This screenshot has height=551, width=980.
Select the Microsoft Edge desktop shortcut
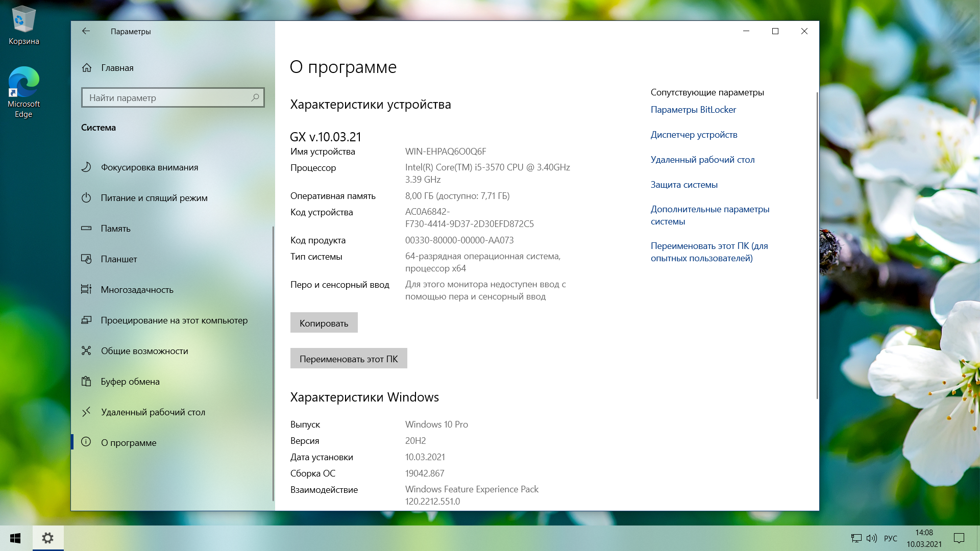click(23, 92)
